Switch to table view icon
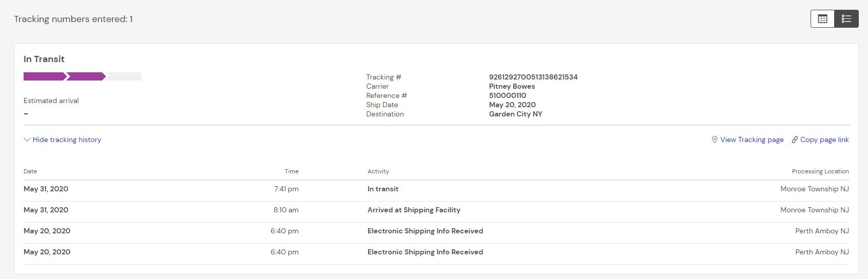This screenshot has height=279, width=868. pyautogui.click(x=822, y=19)
